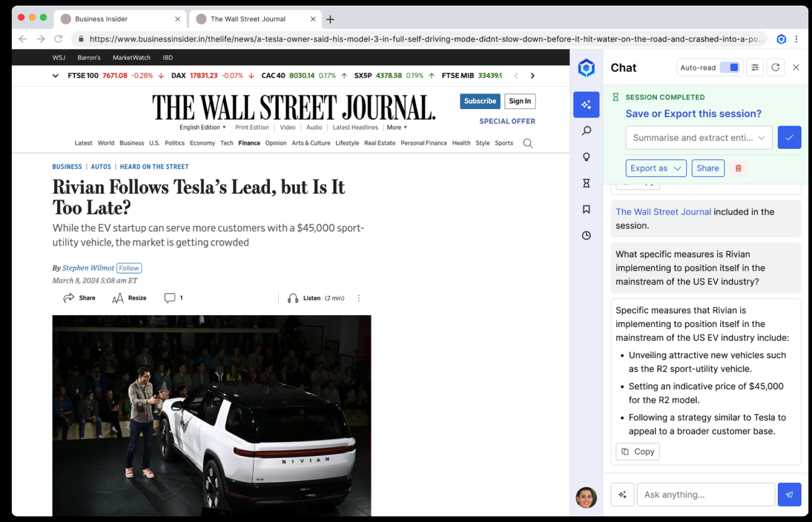
Task: Open the bookmark icon in sidebar
Action: pos(586,209)
